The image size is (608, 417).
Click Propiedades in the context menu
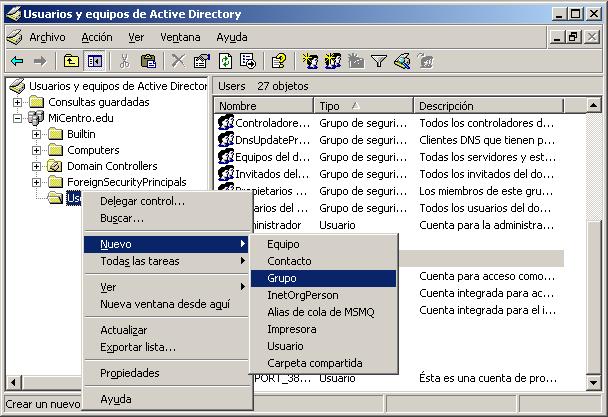[130, 373]
